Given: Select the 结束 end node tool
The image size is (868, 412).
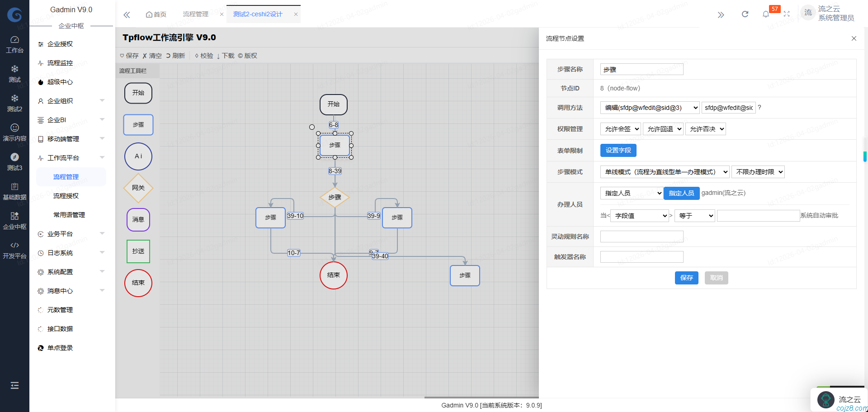Looking at the screenshot, I should pyautogui.click(x=138, y=283).
